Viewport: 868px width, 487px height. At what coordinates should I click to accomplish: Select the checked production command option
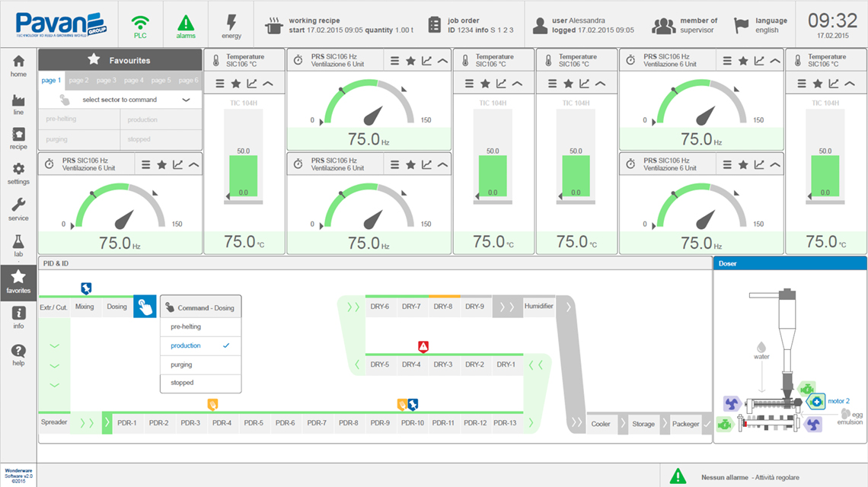point(200,345)
